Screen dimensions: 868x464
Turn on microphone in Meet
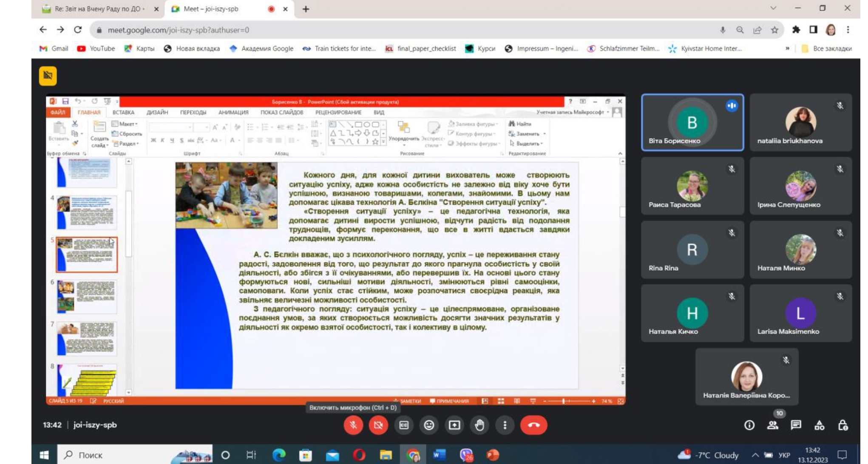pos(353,425)
